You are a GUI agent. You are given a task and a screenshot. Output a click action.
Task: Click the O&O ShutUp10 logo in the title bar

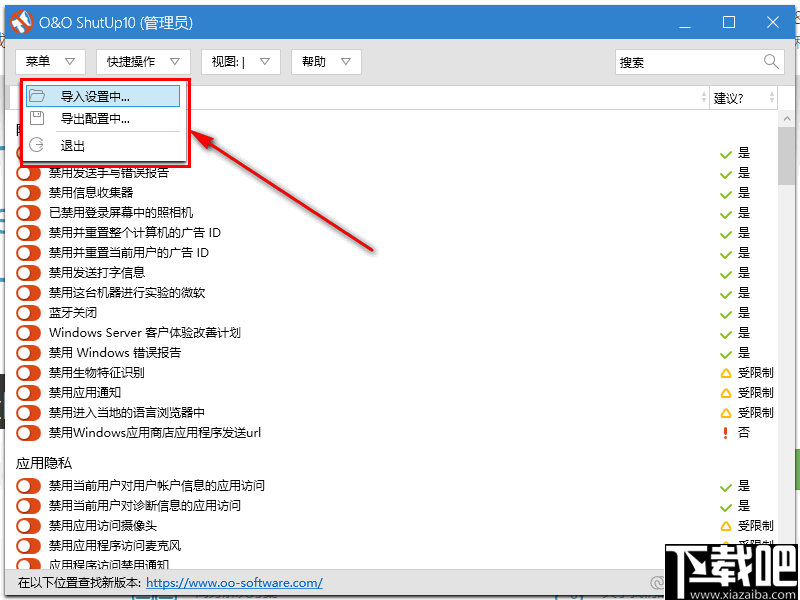[x=21, y=20]
